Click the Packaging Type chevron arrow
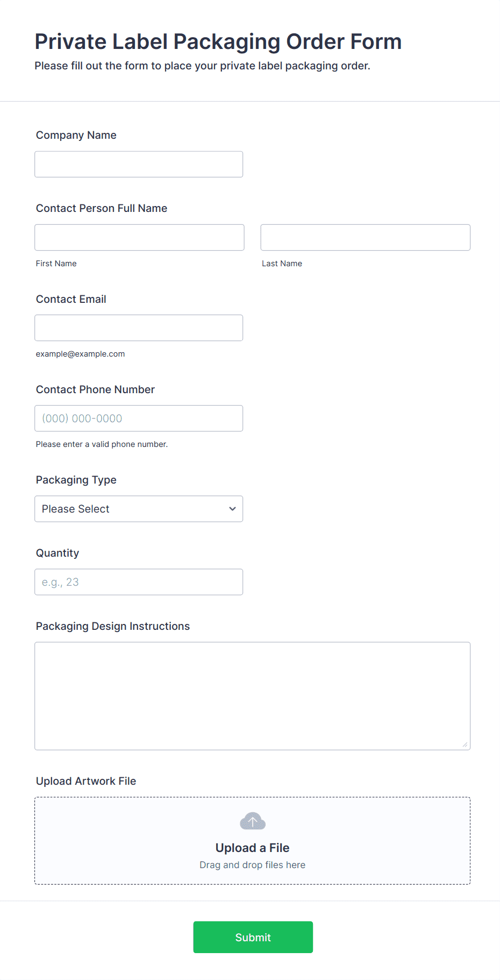Image resolution: width=500 pixels, height=980 pixels. (x=232, y=509)
